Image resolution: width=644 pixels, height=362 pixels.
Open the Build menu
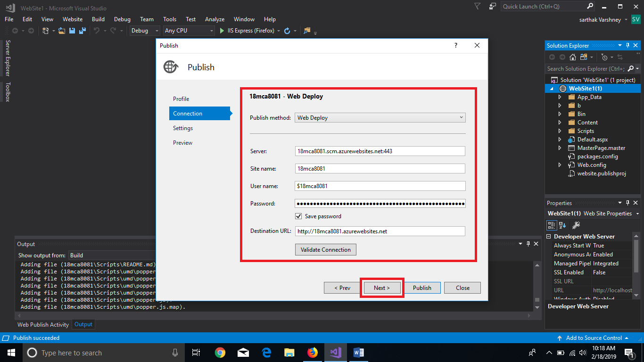[x=98, y=19]
